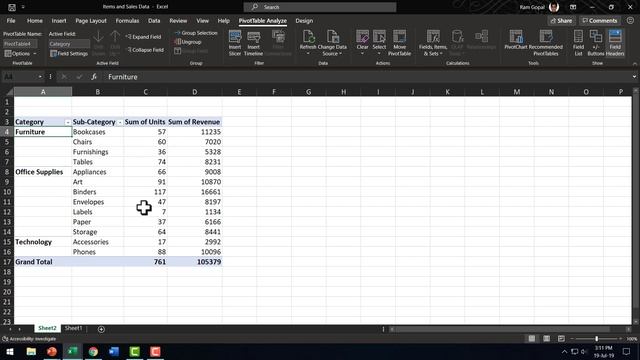Click the Search box in title bar
Screen dimensions: 640x360
pos(320,7)
